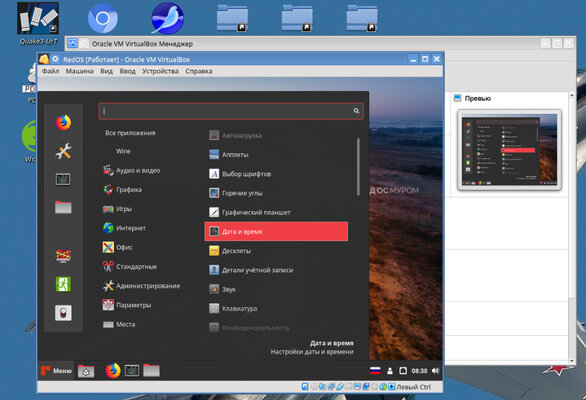The image size is (586, 400).
Task: Open the Chromium desktop shortcut
Action: click(102, 18)
